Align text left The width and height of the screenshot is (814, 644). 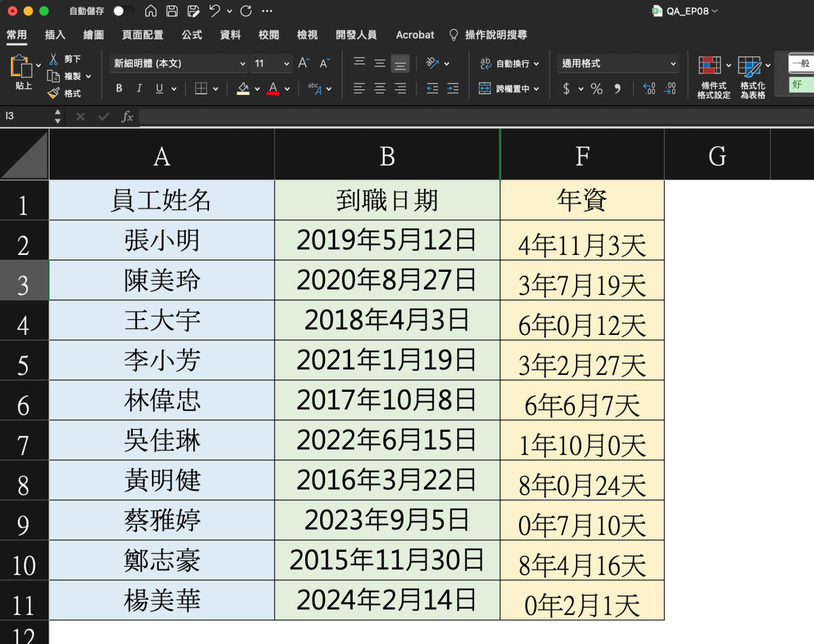coord(360,88)
